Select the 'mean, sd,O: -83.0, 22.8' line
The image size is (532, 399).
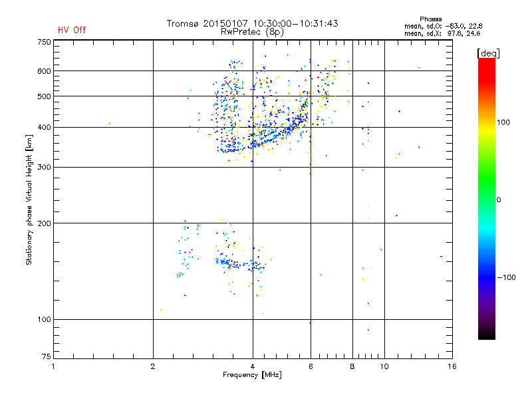point(443,26)
